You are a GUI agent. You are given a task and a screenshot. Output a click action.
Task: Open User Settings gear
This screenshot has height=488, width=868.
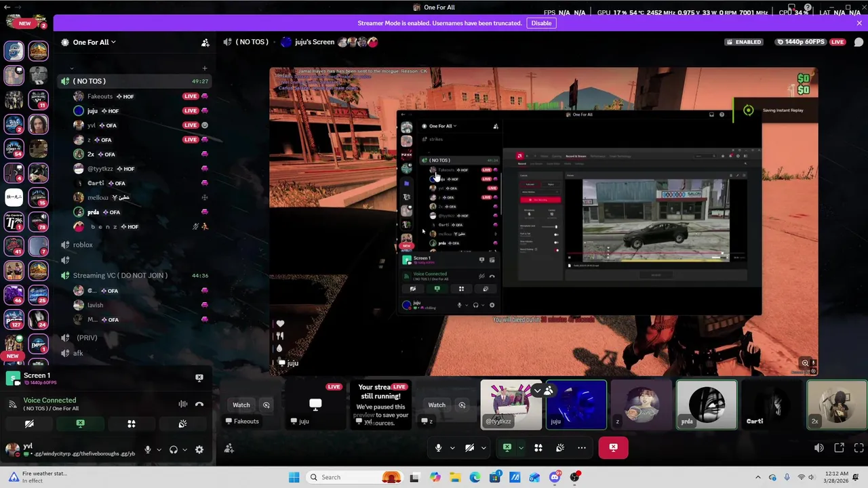click(199, 449)
